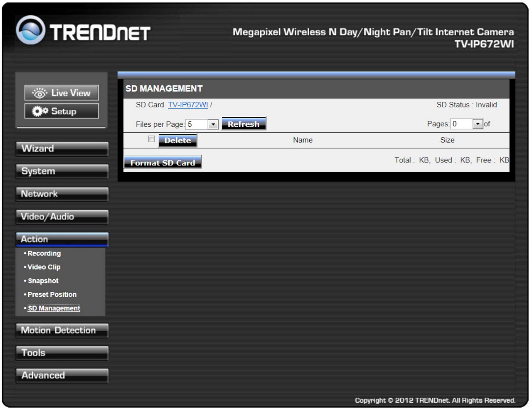Delete the selected files
The image size is (532, 411).
click(x=177, y=140)
